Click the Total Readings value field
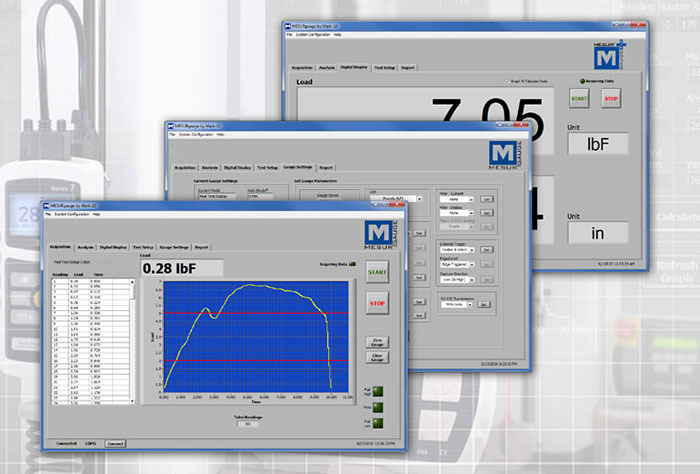This screenshot has height=474, width=700. (248, 424)
